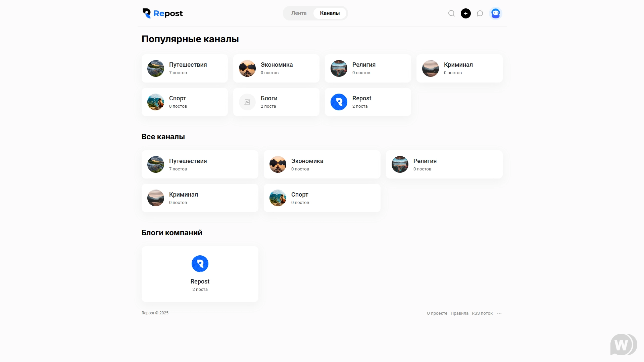Viewport: 644px width, 362px height.
Task: Click the Repost icon in Блоги компаний
Action: [x=200, y=264]
